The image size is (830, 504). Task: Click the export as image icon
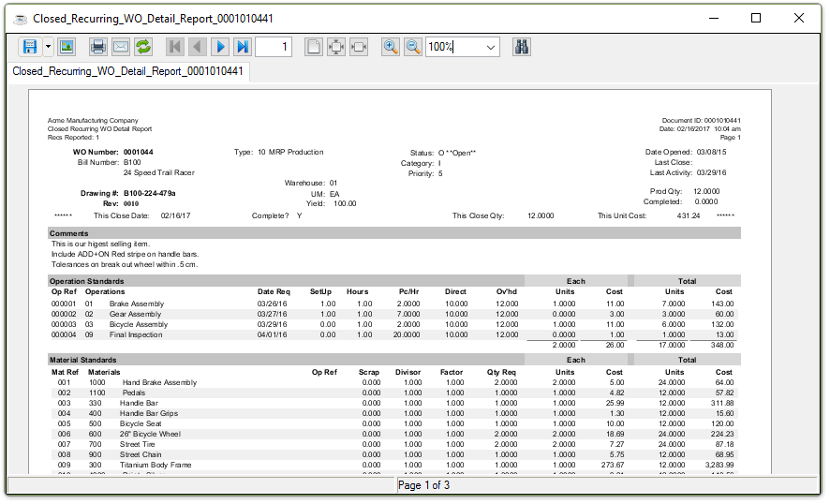click(x=67, y=47)
